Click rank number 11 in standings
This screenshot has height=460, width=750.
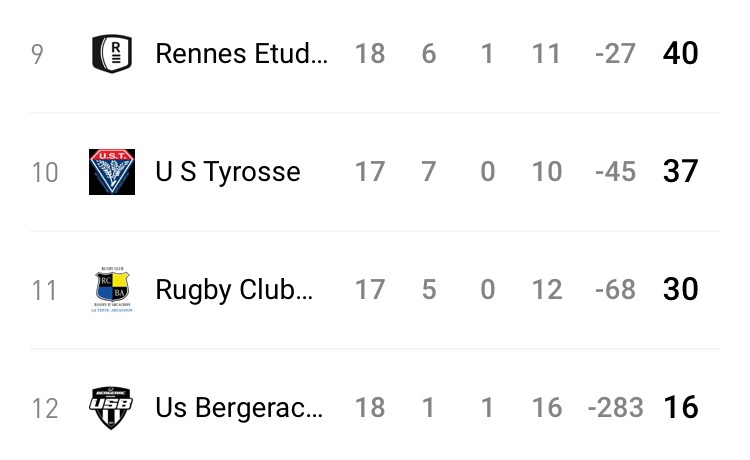pyautogui.click(x=45, y=290)
